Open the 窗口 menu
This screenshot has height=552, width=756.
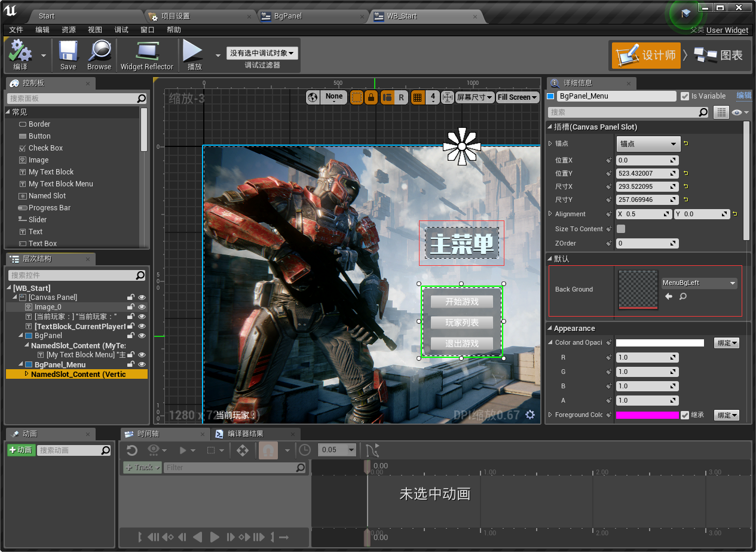[x=148, y=30]
